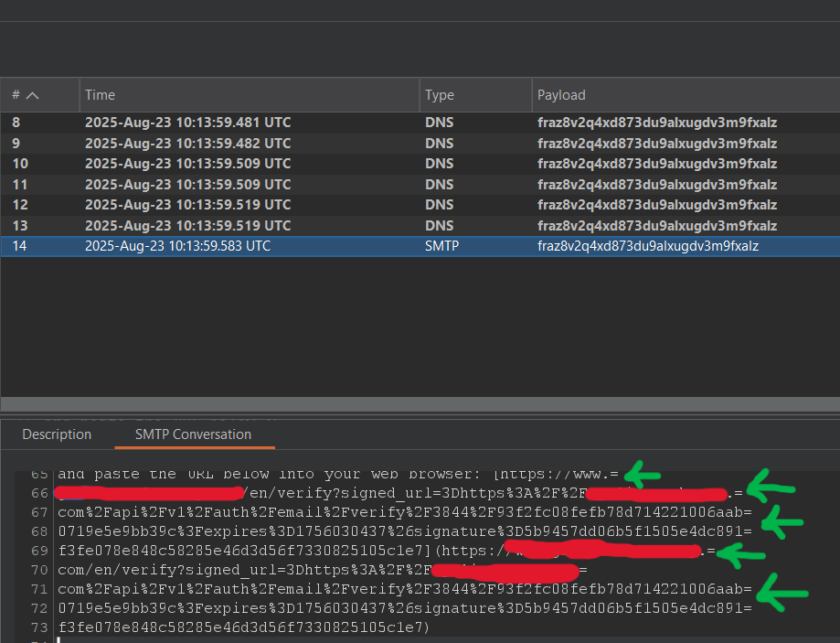Image resolution: width=840 pixels, height=643 pixels.
Task: Click the /en/verify?signed_url text on line 66
Action: [337, 493]
